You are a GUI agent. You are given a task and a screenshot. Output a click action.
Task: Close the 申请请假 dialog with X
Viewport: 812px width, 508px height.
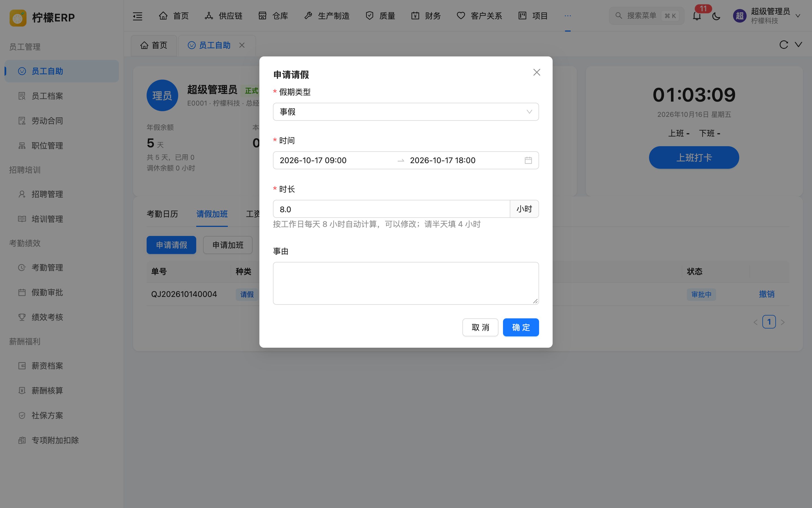point(537,72)
